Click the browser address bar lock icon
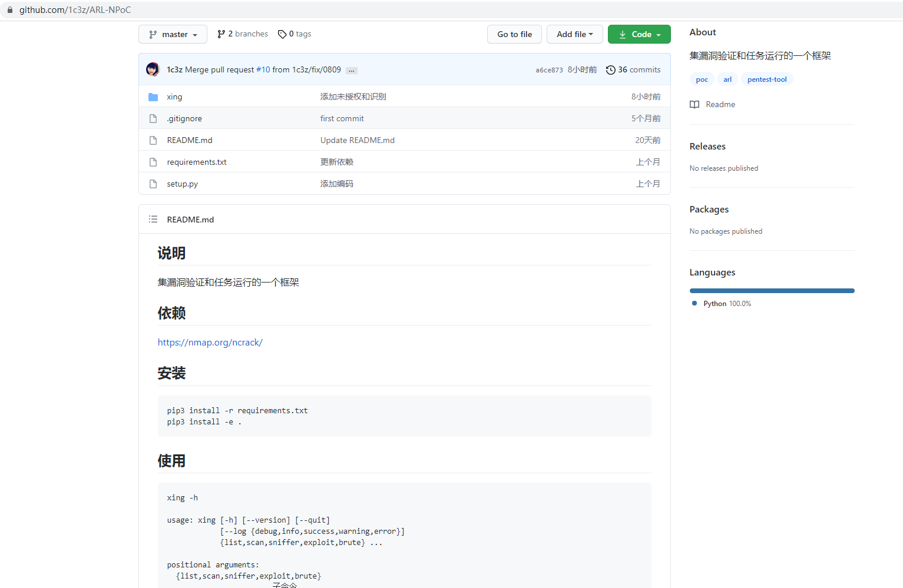This screenshot has width=903, height=588. [10, 10]
